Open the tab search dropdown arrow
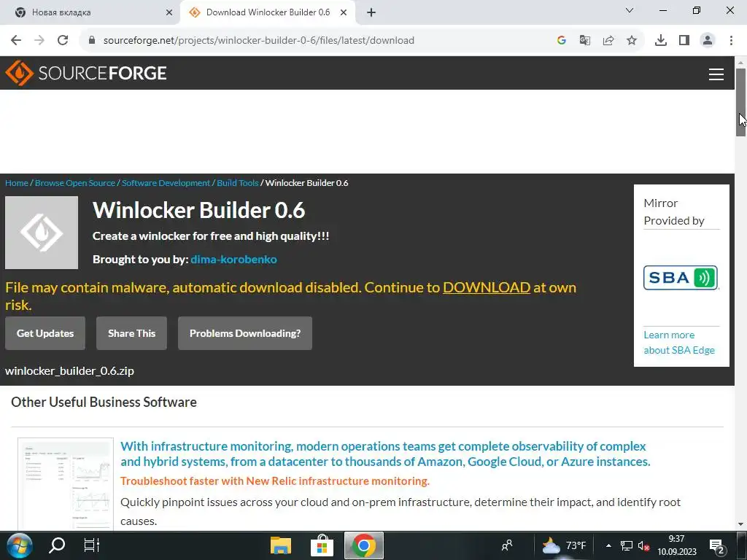This screenshot has height=560, width=747. [x=630, y=10]
